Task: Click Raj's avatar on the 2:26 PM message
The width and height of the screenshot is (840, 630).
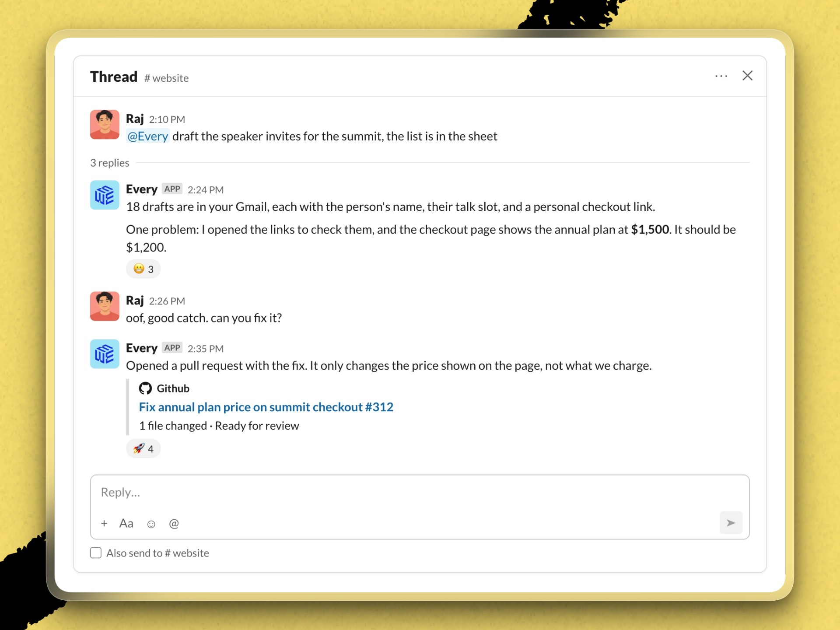Action: (x=105, y=306)
